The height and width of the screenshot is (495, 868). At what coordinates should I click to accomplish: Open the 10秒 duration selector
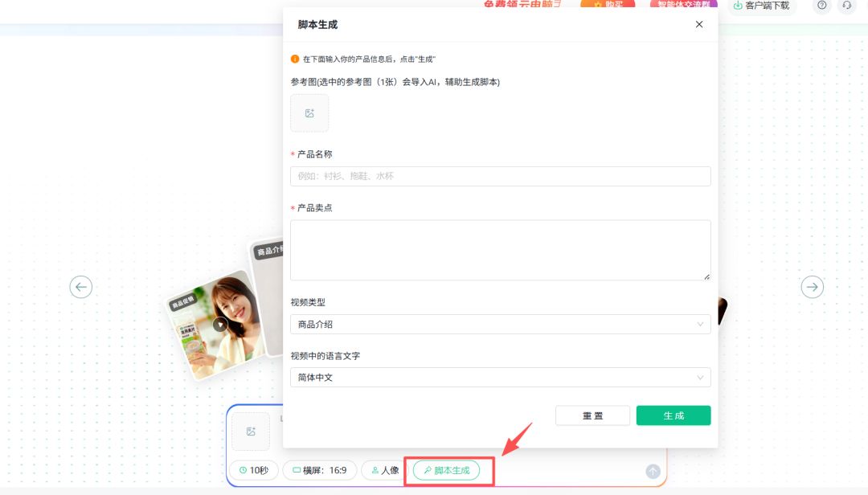point(253,470)
